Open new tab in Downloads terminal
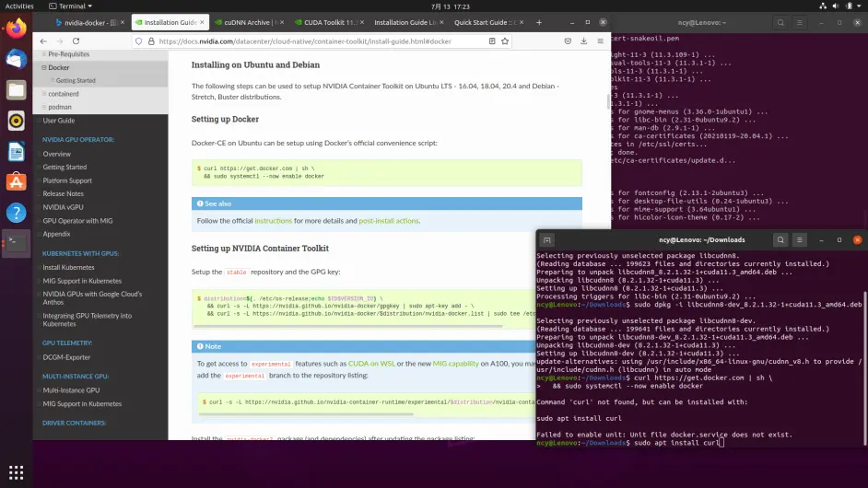This screenshot has height=488, width=868. click(x=547, y=240)
